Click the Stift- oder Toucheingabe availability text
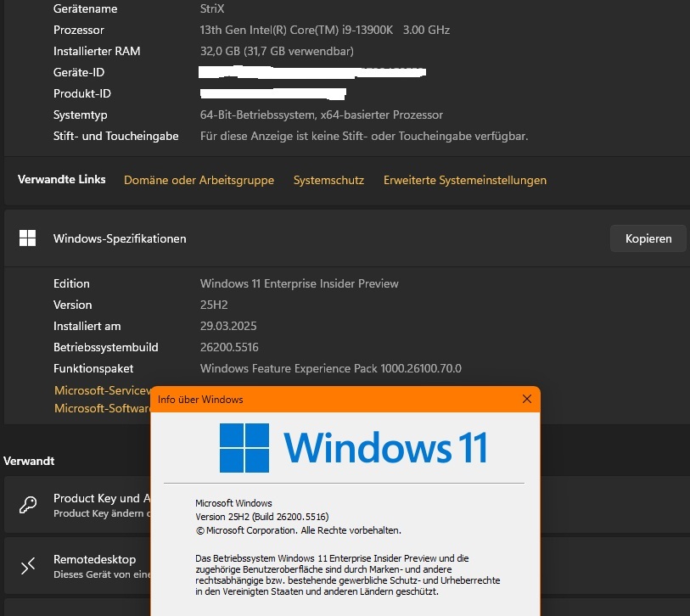 point(364,136)
